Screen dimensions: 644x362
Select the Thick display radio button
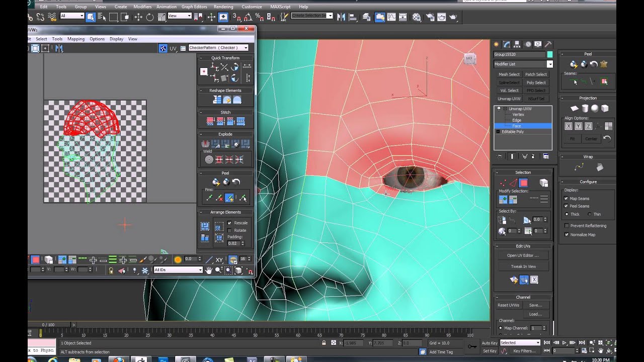[x=567, y=214]
